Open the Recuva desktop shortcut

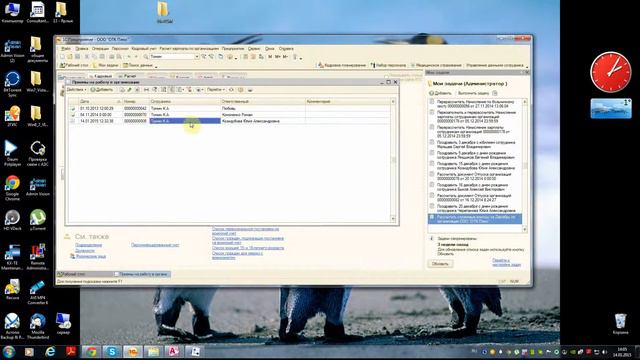(x=12, y=289)
